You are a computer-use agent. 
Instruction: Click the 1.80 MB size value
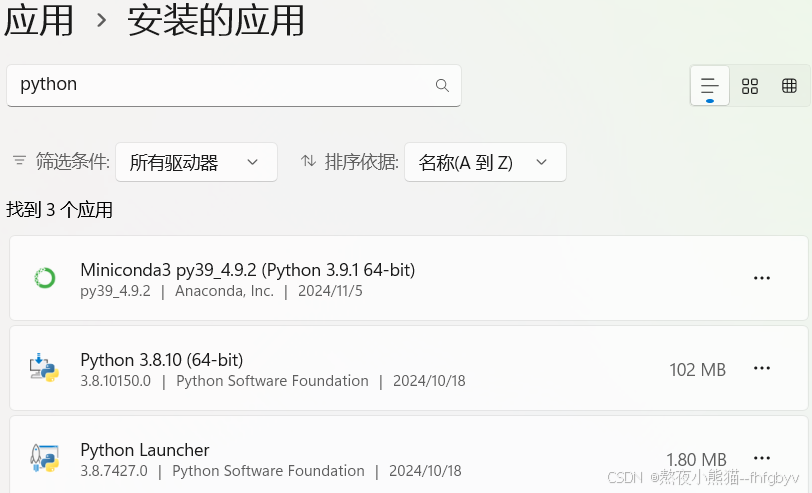(x=697, y=459)
